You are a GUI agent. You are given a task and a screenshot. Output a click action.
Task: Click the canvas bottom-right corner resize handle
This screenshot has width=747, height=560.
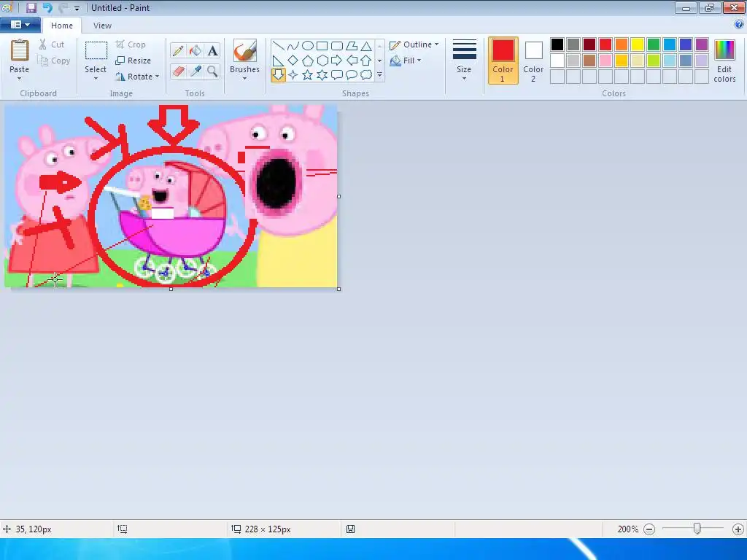click(x=338, y=289)
